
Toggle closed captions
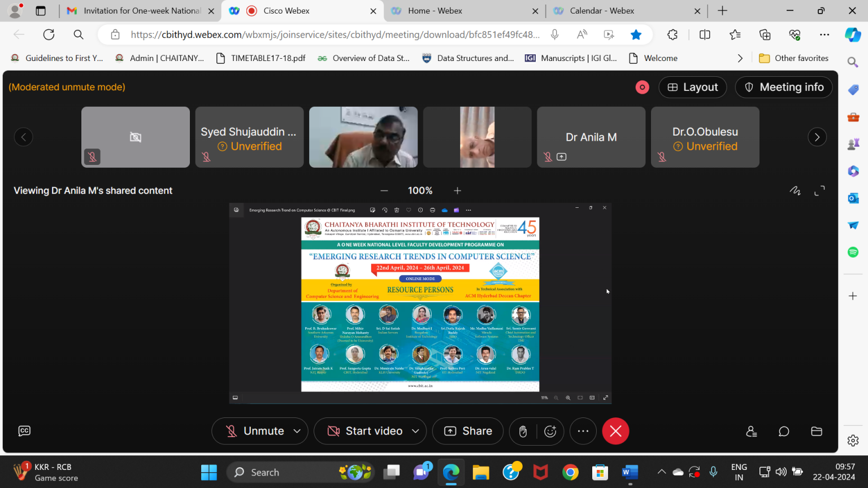[x=24, y=431]
